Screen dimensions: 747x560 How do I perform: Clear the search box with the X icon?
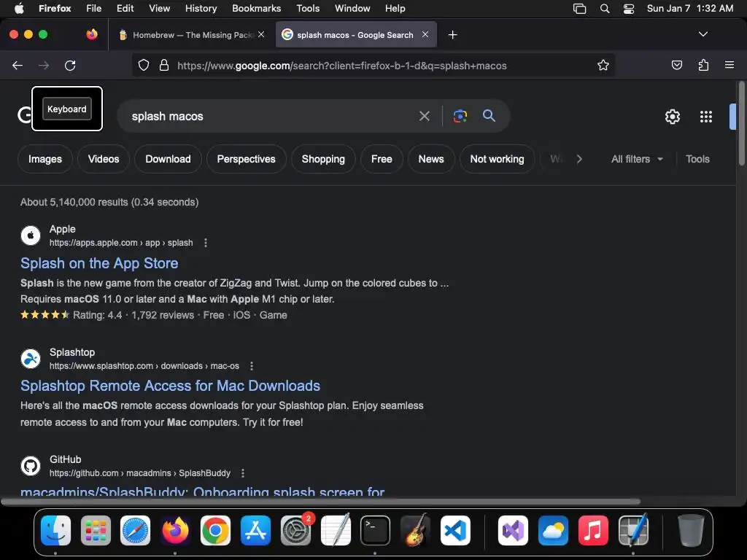[424, 116]
